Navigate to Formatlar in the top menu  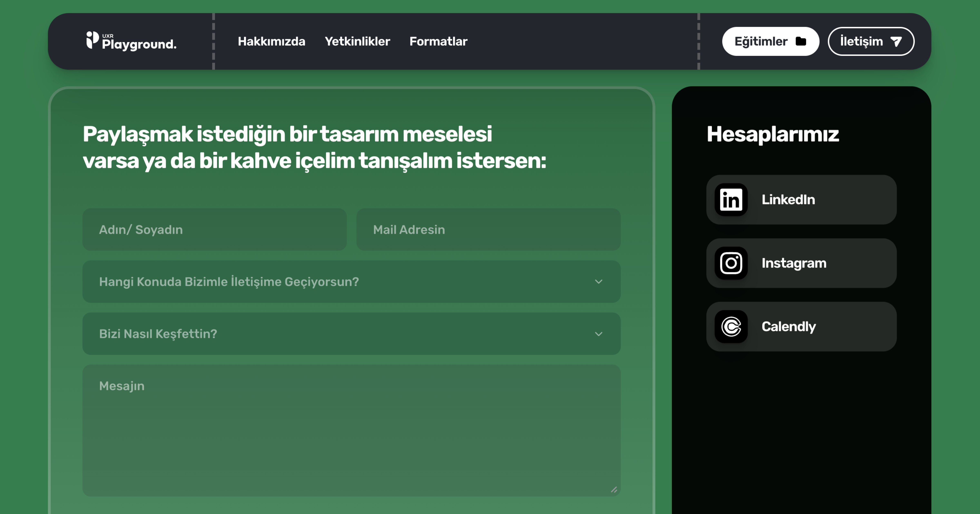point(438,41)
